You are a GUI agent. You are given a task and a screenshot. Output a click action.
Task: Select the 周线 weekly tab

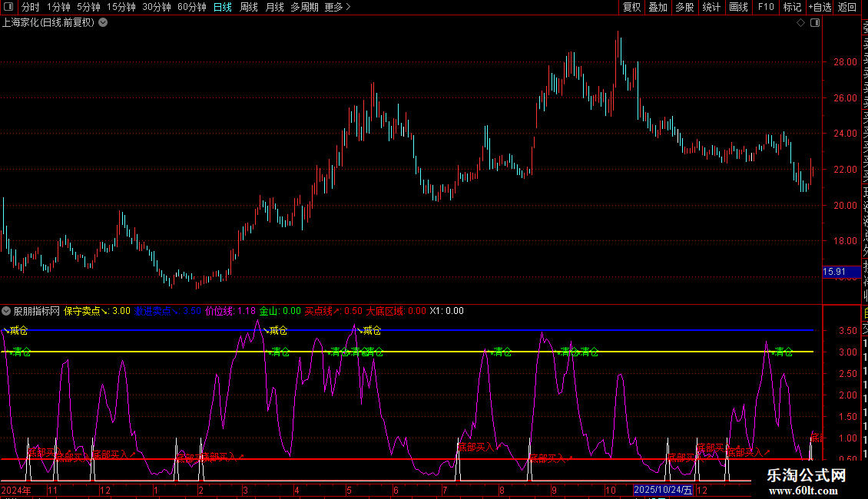[x=249, y=7]
